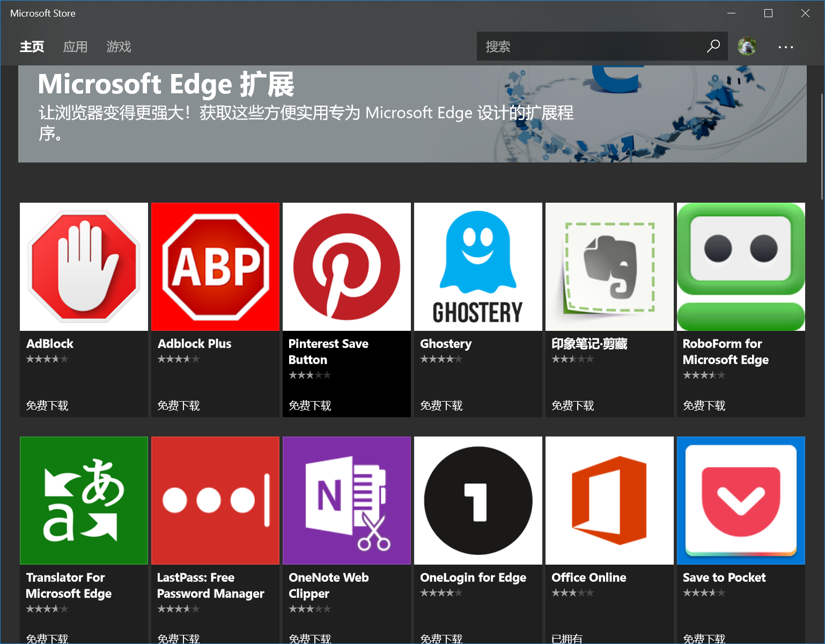Click 免费下载 under Adblock Plus
825x644 pixels.
[x=179, y=406]
